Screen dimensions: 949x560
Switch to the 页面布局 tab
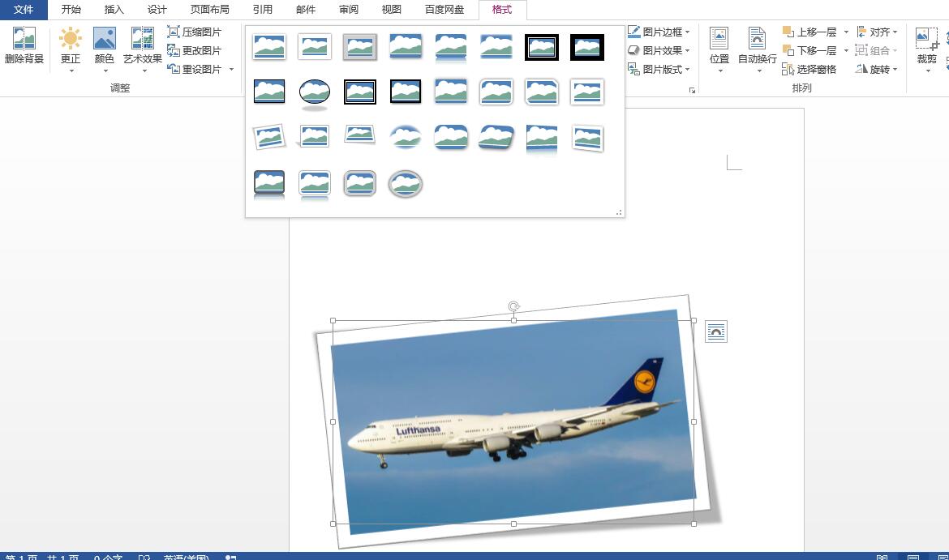(x=209, y=10)
